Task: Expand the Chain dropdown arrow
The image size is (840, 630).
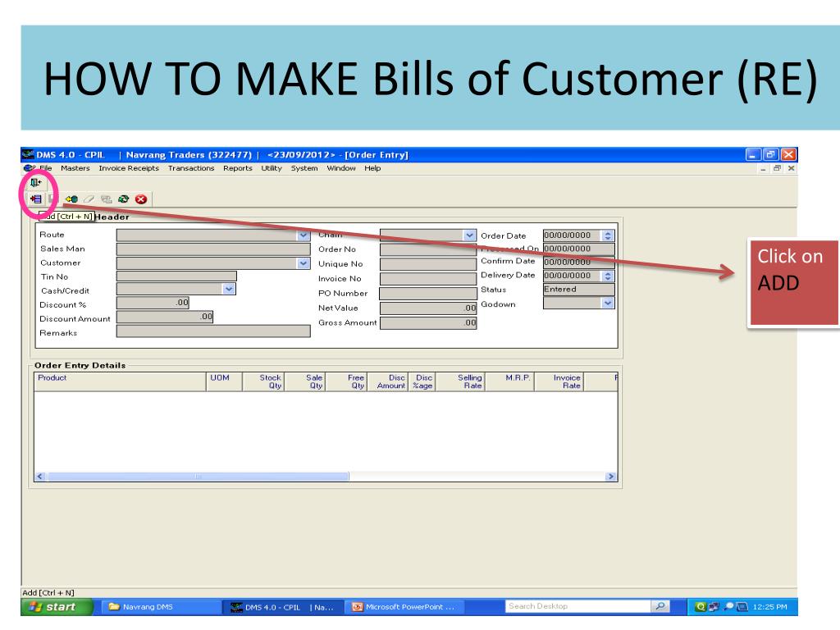Action: point(469,235)
